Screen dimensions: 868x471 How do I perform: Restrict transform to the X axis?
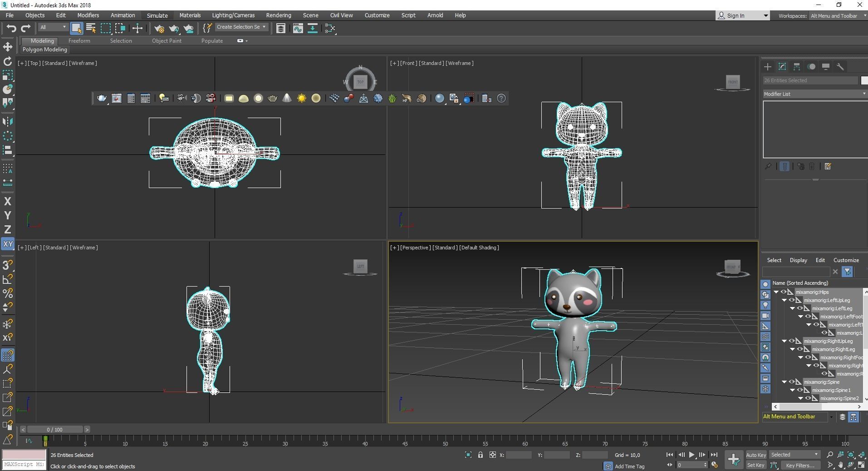[x=8, y=201]
